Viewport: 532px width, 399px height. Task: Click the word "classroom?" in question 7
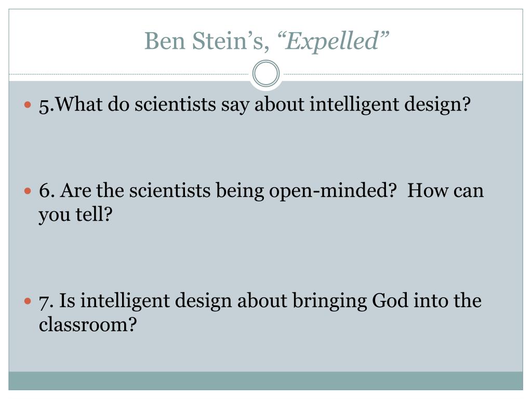click(x=88, y=325)
